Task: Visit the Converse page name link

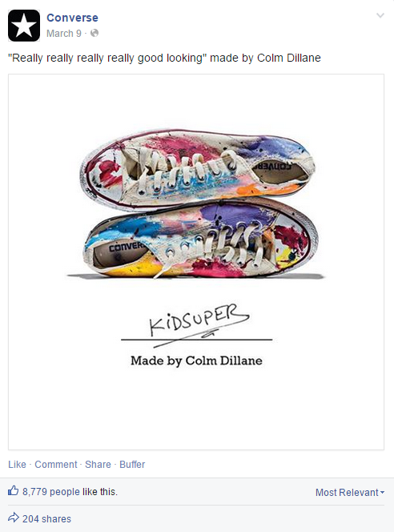Action: coord(72,18)
